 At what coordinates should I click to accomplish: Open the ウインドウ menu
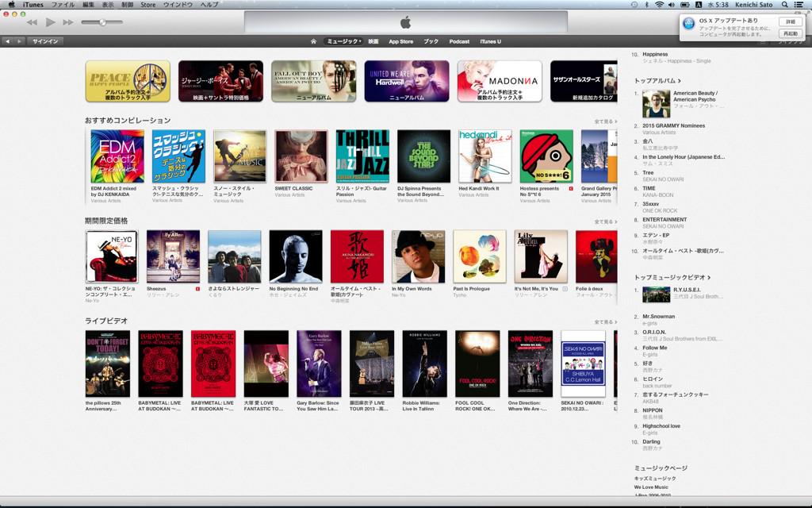coord(178,4)
